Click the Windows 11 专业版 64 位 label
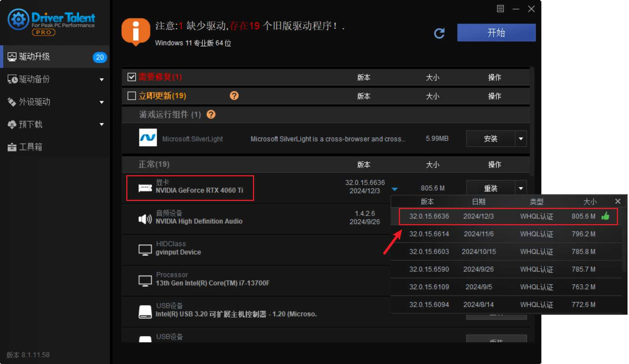The width and height of the screenshot is (629, 364). point(193,43)
